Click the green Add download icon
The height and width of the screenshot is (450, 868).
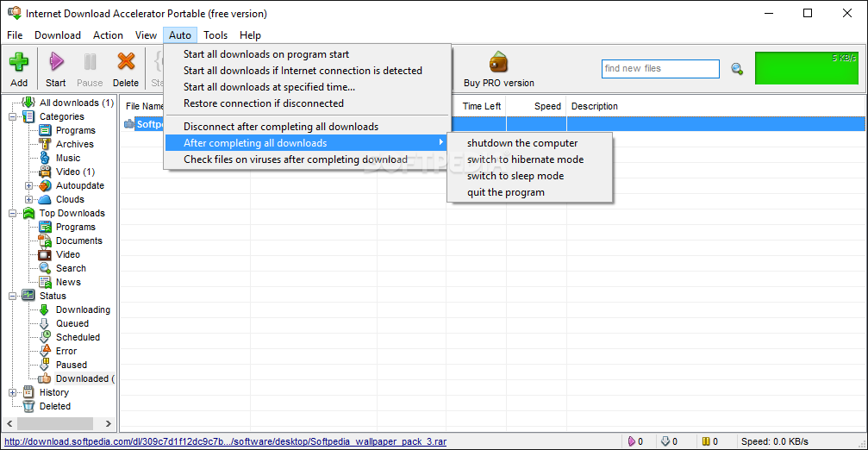tap(19, 62)
